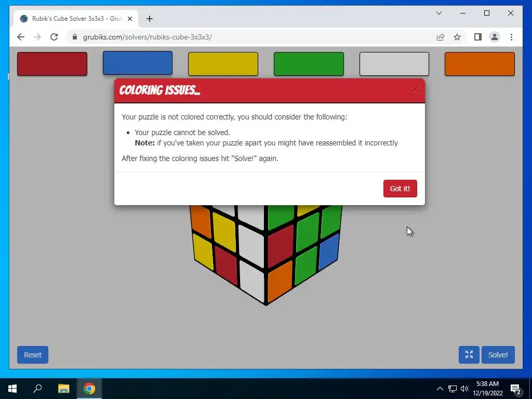Switch to Rubik's Cube Solver tab

76,19
